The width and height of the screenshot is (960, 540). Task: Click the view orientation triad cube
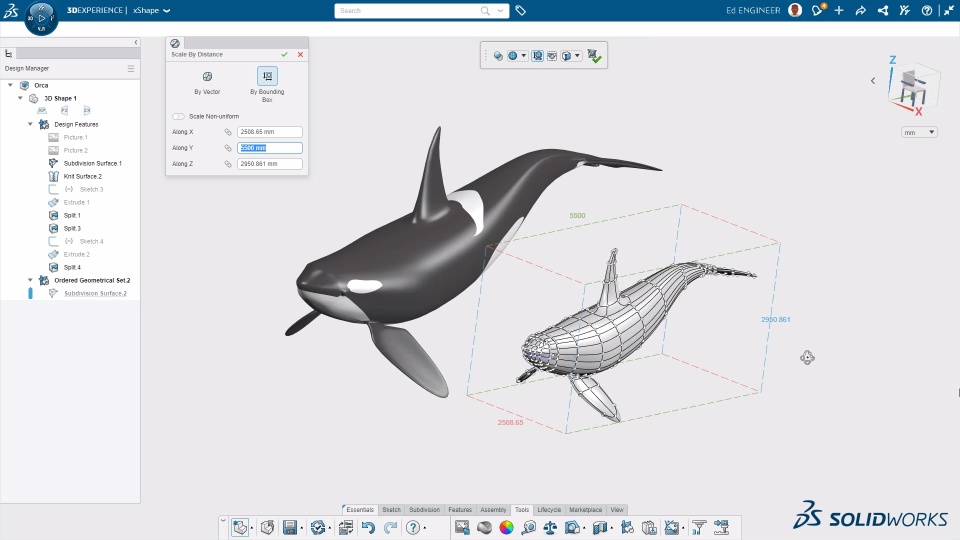pyautogui.click(x=912, y=87)
